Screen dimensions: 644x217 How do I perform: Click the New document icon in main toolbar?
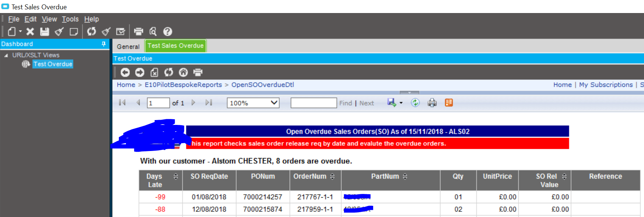[x=12, y=32]
